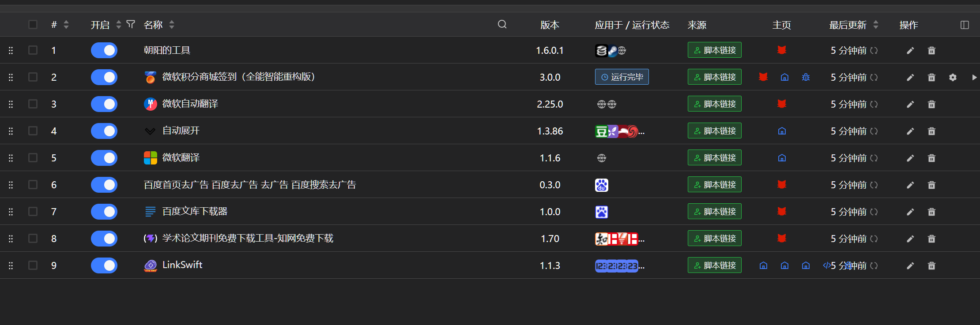Click the 运行完毕 status badge
Screen dimensions: 980x325
pyautogui.click(x=622, y=77)
